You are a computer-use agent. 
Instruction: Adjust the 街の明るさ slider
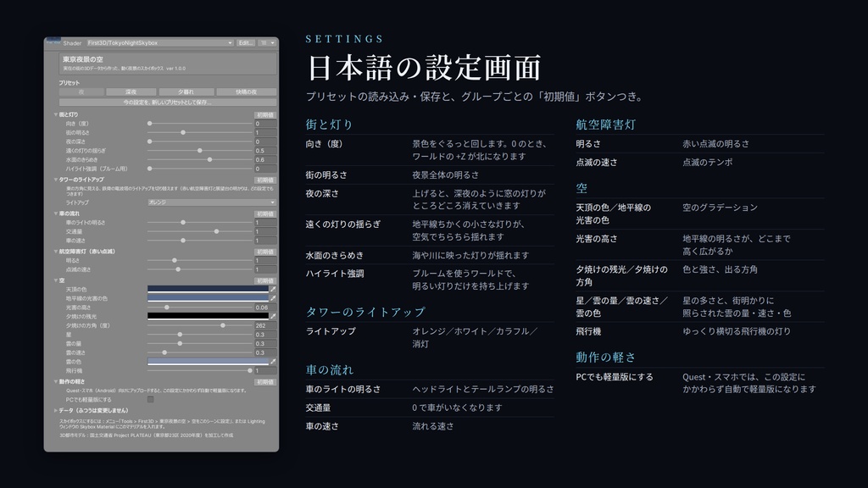tap(200, 133)
